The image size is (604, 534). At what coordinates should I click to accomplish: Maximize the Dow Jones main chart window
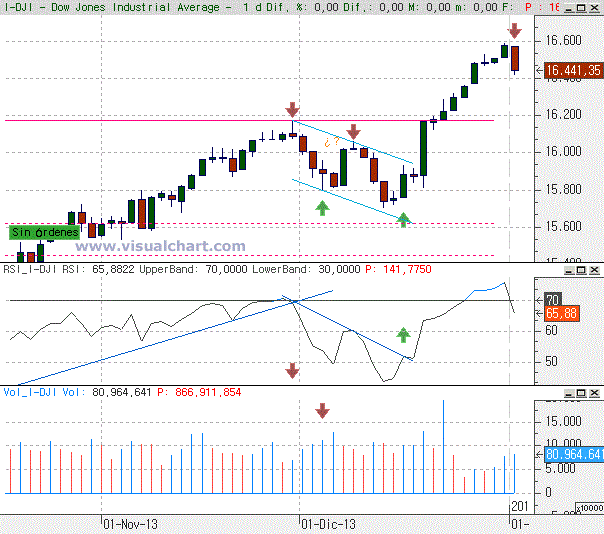pyautogui.click(x=582, y=8)
